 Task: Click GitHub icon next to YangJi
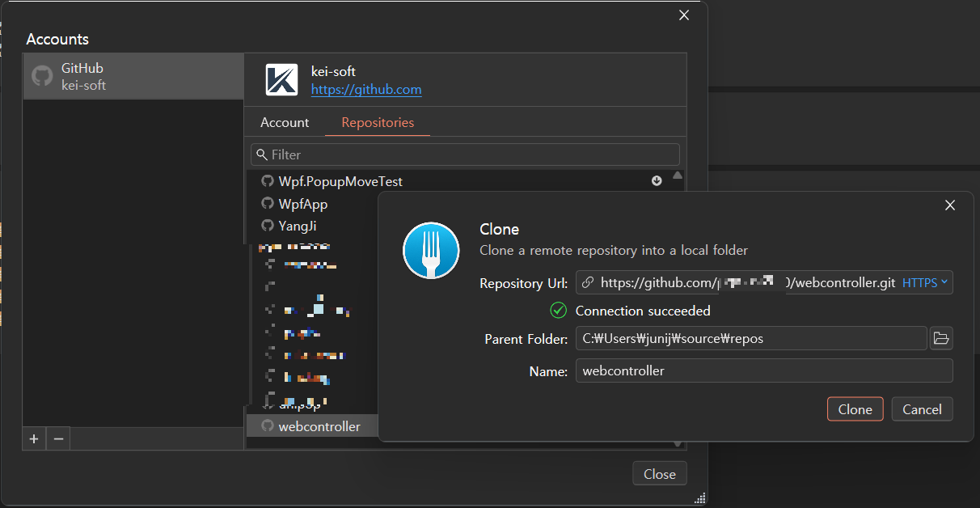pos(268,226)
